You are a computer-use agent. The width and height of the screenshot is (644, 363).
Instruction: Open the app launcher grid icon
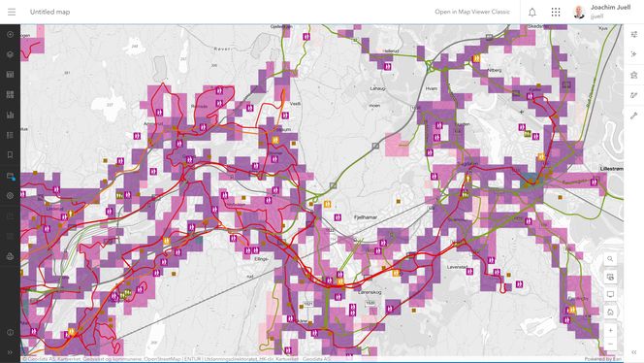556,12
